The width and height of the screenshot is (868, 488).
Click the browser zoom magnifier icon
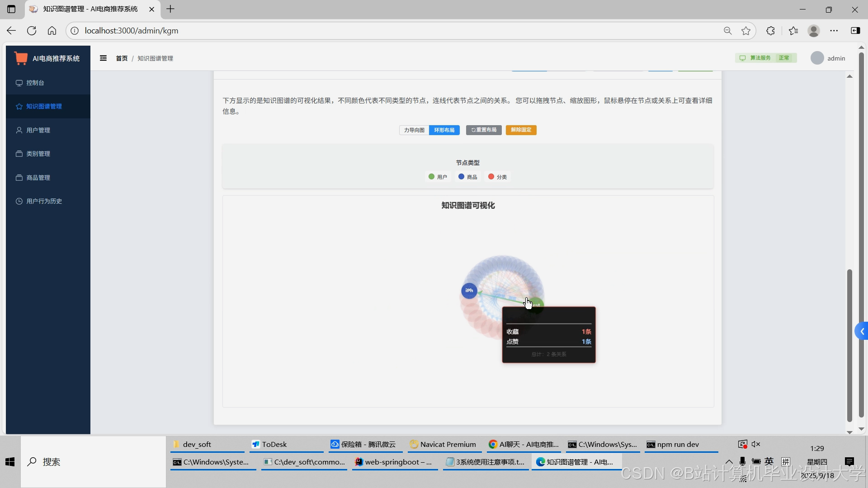pos(727,31)
